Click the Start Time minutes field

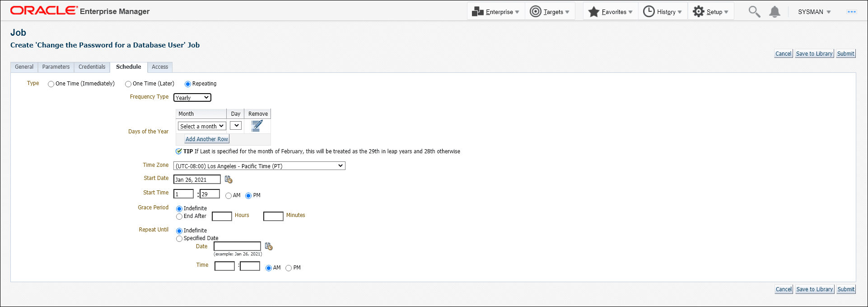pos(210,194)
